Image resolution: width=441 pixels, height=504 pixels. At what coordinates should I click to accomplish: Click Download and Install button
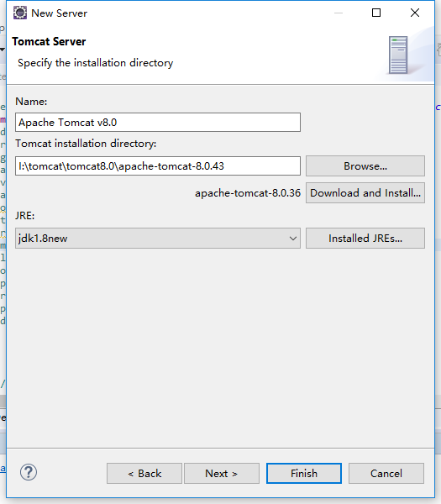(365, 193)
